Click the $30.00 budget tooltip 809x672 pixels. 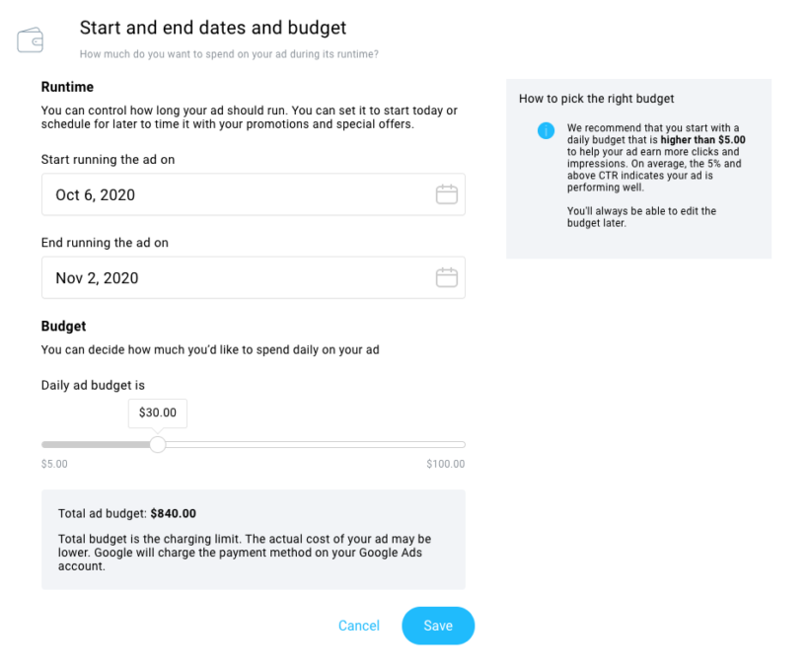158,412
